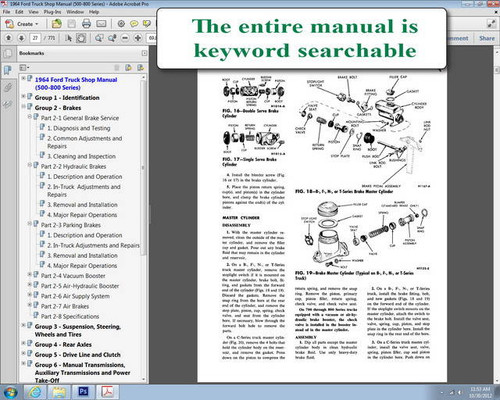Select Part 2-8 Specifications bookmark
Screen dimensions: 500x400
pos(70,316)
